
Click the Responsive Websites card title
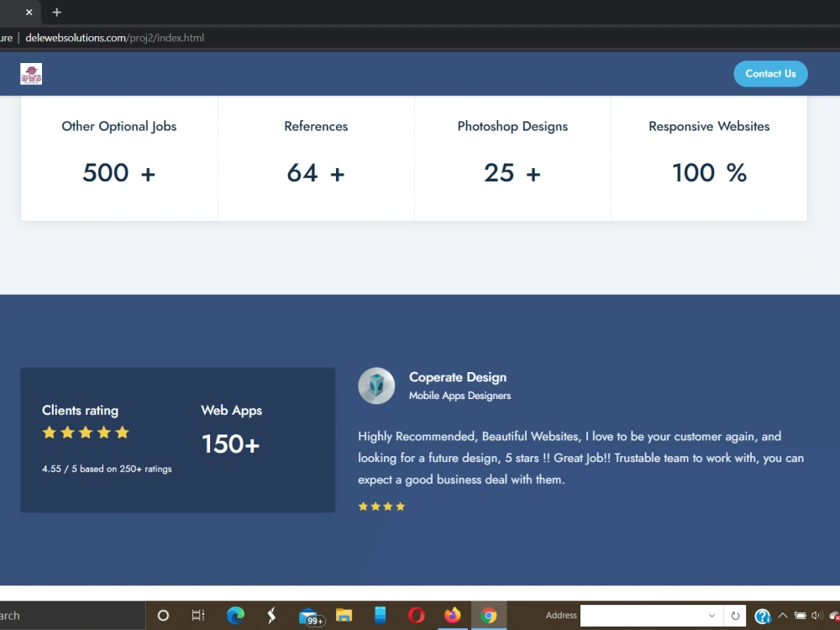(709, 127)
